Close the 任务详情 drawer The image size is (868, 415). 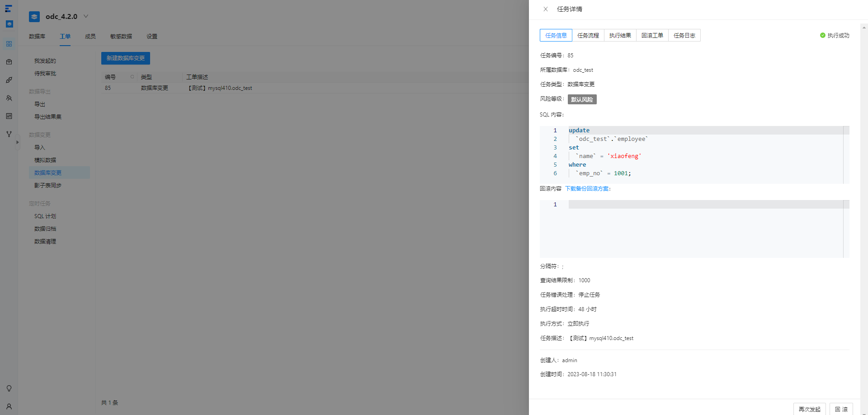[546, 9]
